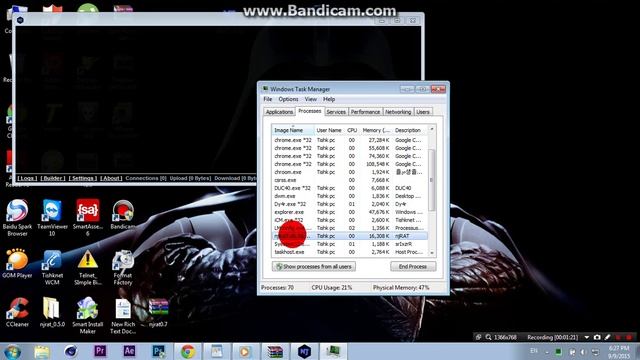Select chrome.exe row using 108,548 K
The width and height of the screenshot is (640, 360).
click(350, 164)
